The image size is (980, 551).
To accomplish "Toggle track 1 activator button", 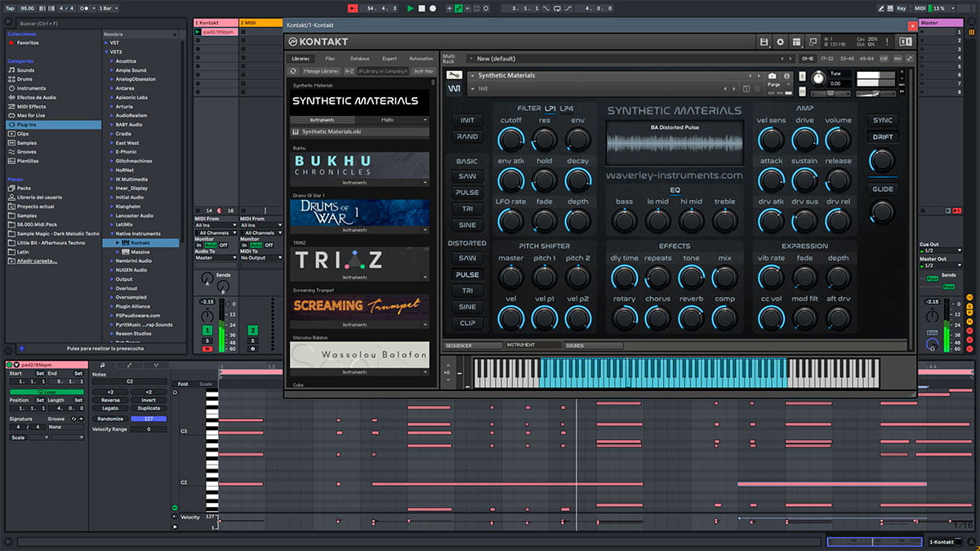I will coord(207,331).
